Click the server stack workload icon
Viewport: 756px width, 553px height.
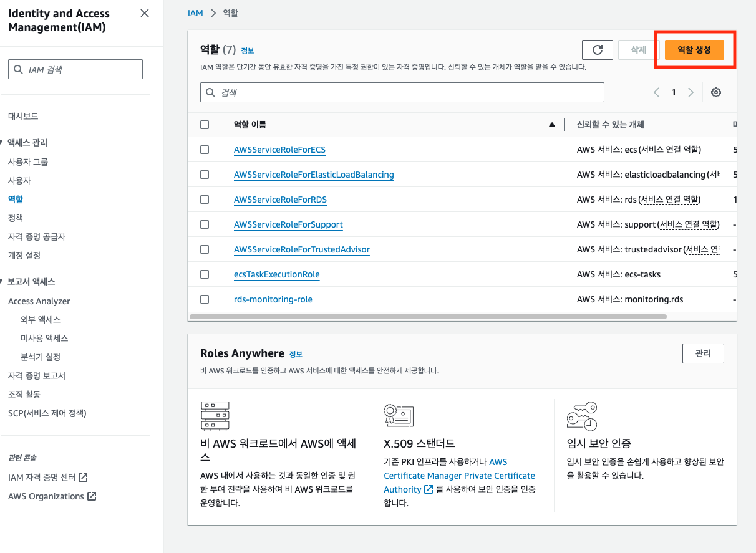pyautogui.click(x=215, y=416)
